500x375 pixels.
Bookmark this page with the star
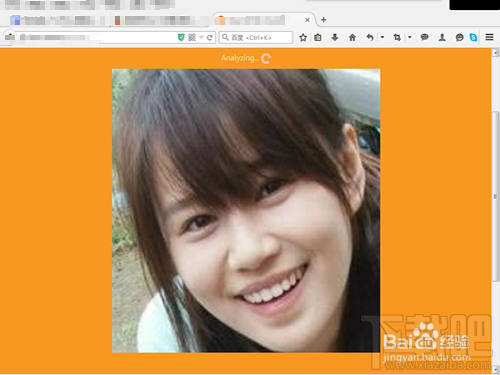tap(303, 37)
